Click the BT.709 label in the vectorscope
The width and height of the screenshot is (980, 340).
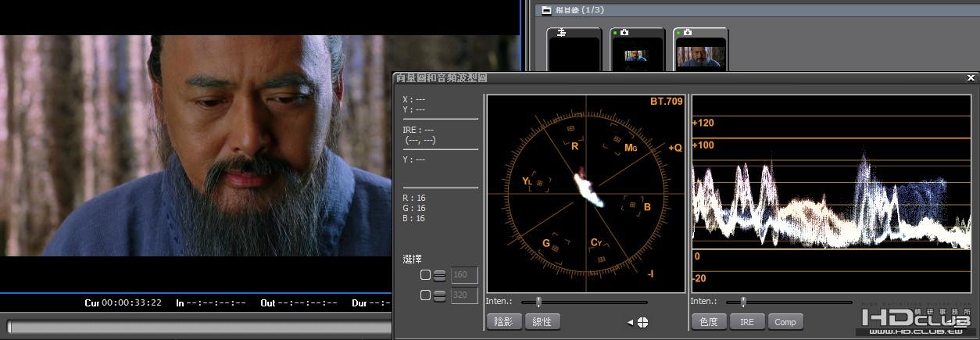click(666, 102)
